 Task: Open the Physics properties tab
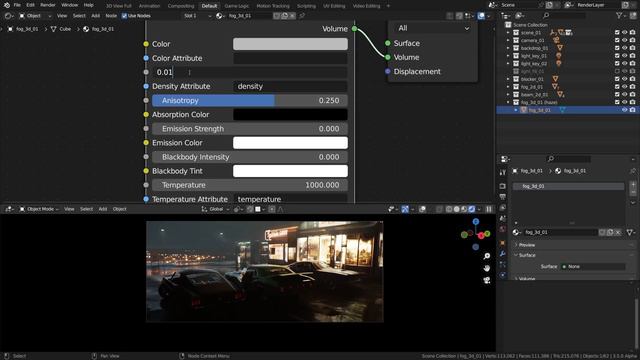(x=503, y=275)
